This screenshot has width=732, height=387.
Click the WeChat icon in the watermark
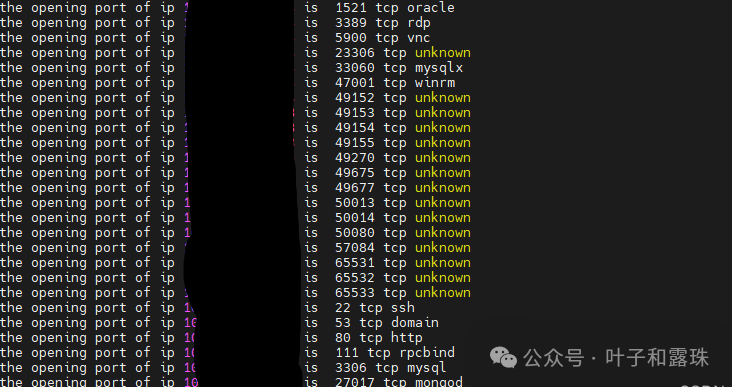point(503,358)
